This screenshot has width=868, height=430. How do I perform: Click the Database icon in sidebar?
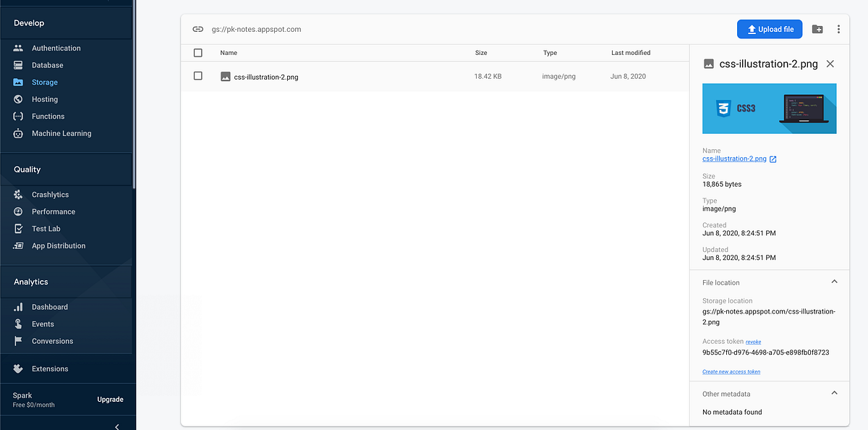click(x=18, y=65)
